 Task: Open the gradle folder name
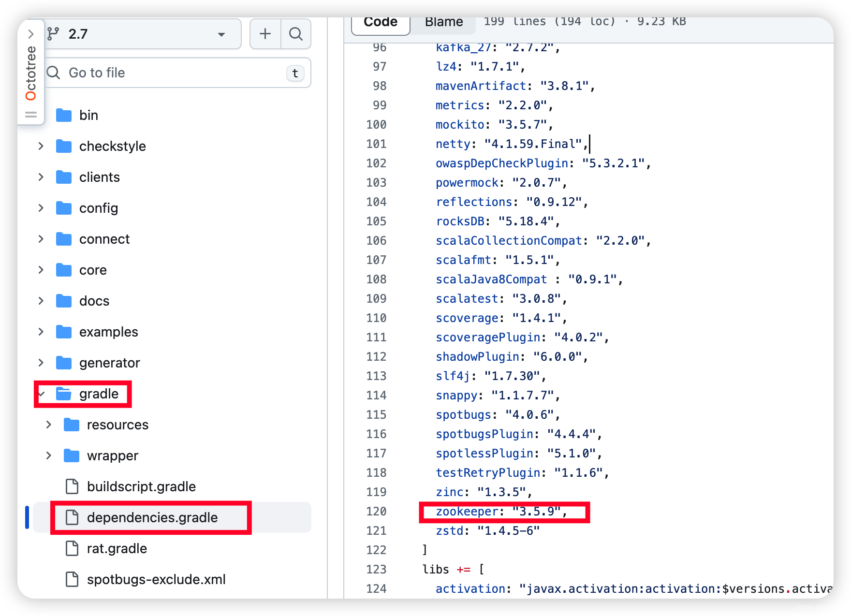click(x=99, y=394)
